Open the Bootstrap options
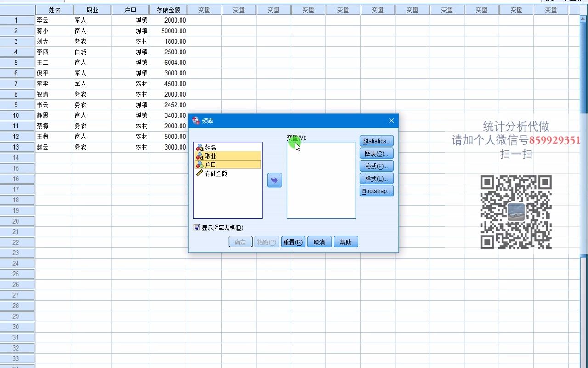Screen dimensions: 588x368 (377, 191)
